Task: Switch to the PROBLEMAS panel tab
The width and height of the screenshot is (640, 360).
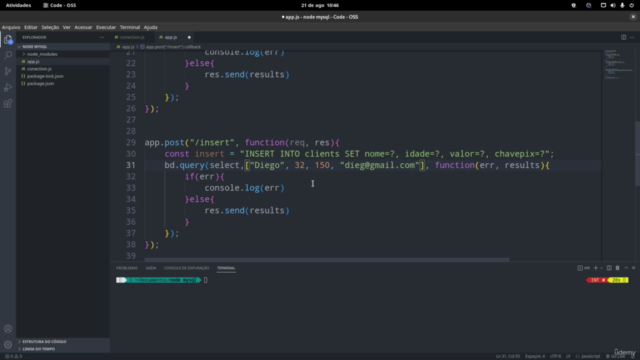Action: (x=127, y=268)
